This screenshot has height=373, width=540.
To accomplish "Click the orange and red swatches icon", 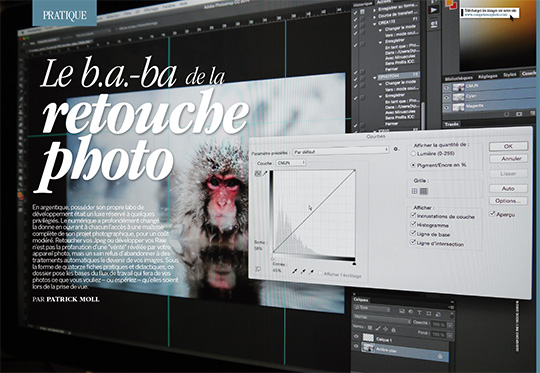I will 452,3.
